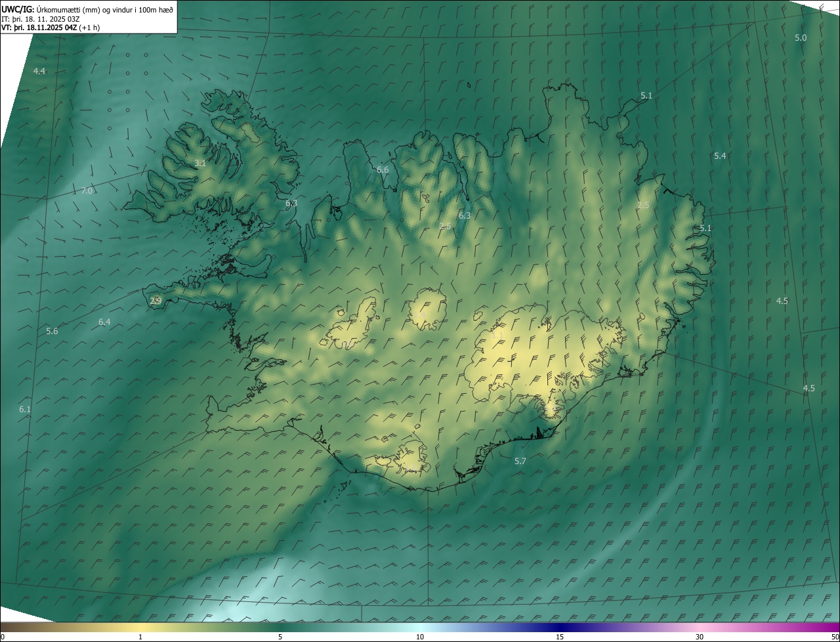The image size is (840, 642).
Task: Click the map value label 5.6
Action: [x=52, y=331]
